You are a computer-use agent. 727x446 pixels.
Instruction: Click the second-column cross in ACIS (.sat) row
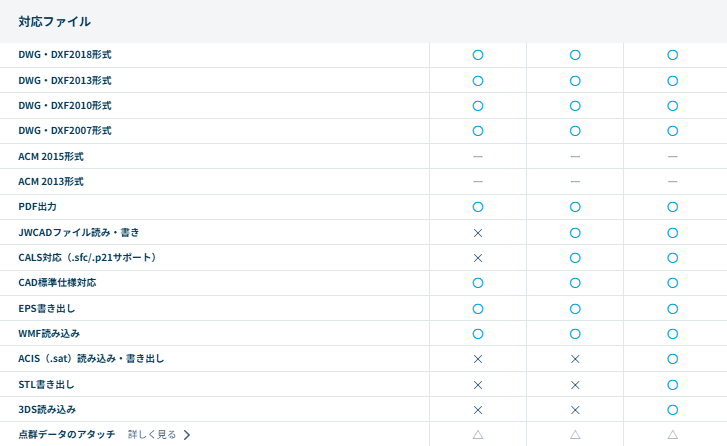click(575, 359)
